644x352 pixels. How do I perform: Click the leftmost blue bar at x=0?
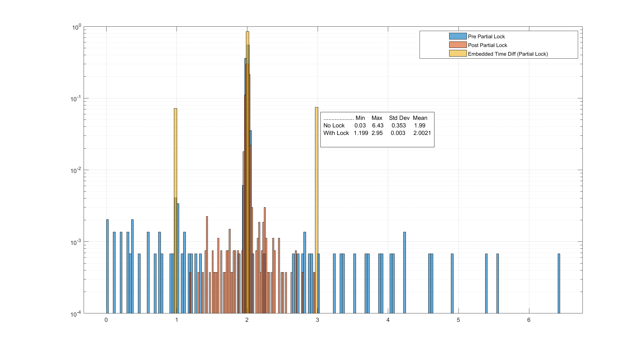coord(107,266)
